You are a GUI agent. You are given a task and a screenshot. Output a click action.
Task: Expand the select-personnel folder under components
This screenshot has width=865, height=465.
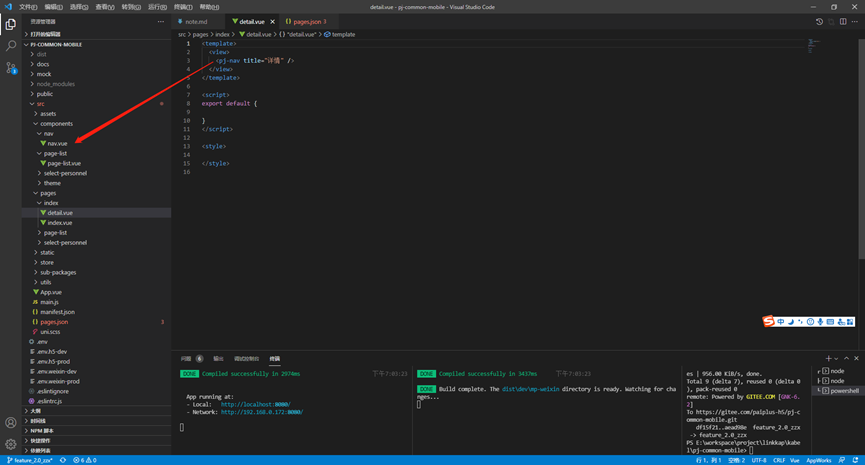(65, 173)
